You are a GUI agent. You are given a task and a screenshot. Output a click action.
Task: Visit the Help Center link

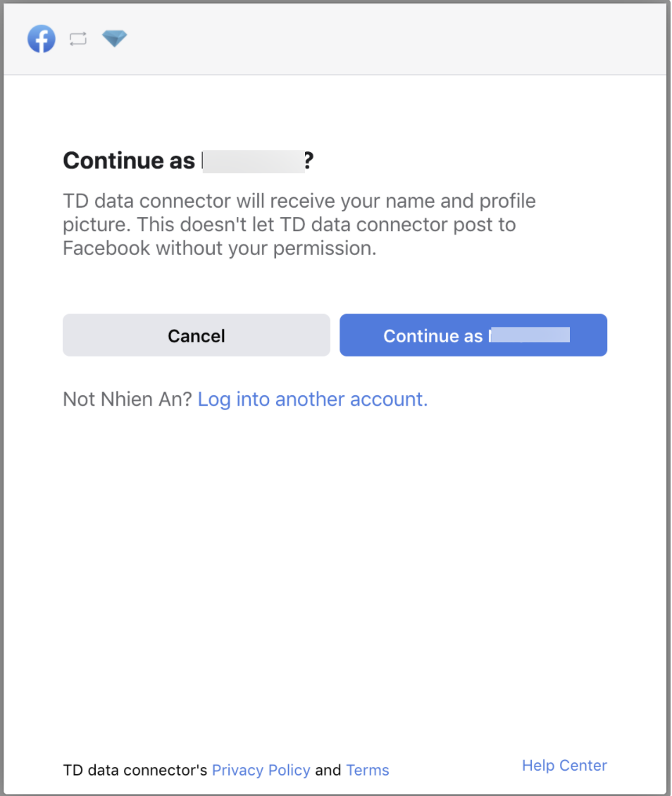(x=564, y=765)
